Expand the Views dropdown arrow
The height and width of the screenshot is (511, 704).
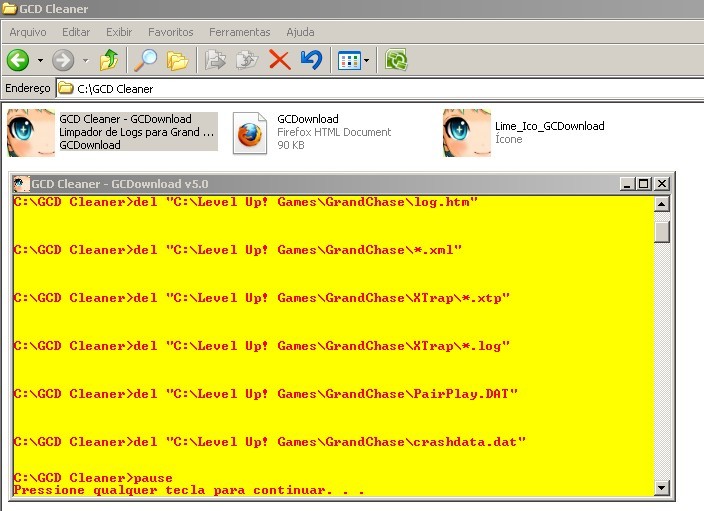point(367,61)
